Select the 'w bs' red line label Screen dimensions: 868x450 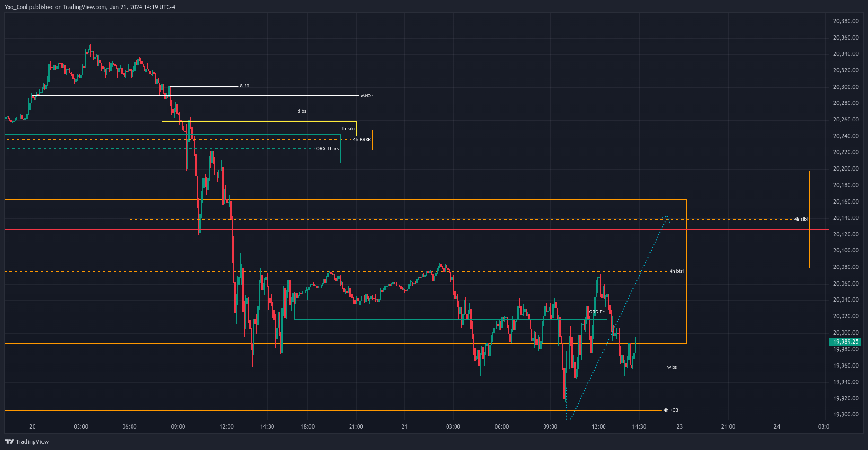pos(672,367)
